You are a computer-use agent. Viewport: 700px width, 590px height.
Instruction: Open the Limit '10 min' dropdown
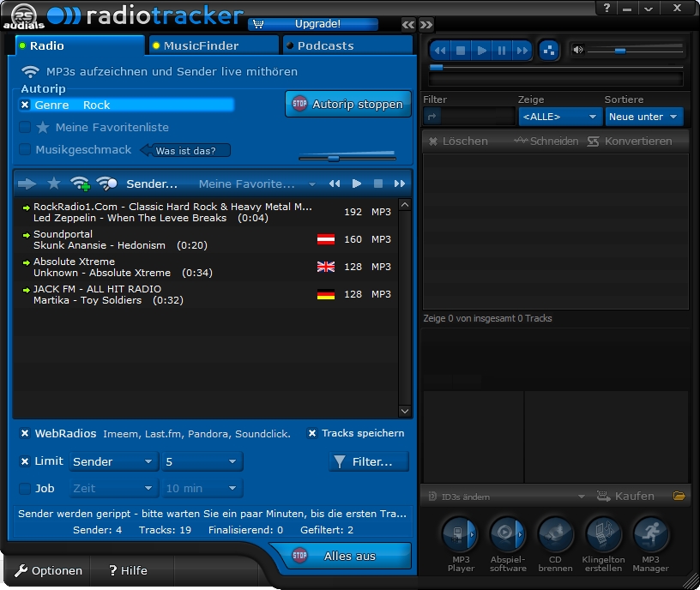pos(202,488)
